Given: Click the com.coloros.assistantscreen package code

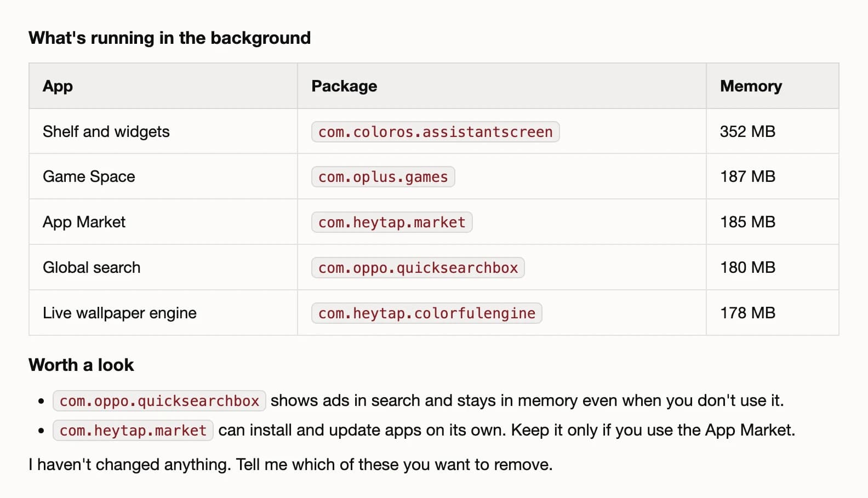Looking at the screenshot, I should click(x=436, y=132).
